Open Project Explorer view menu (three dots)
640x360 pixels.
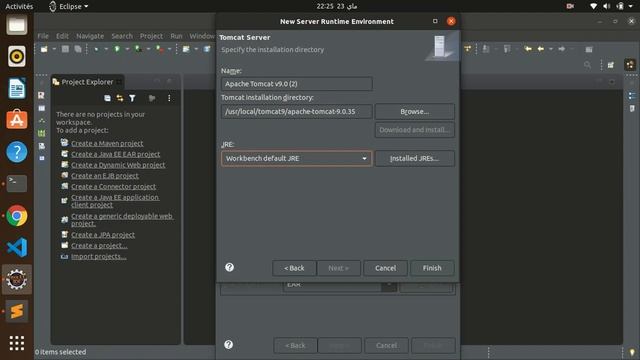[169, 98]
